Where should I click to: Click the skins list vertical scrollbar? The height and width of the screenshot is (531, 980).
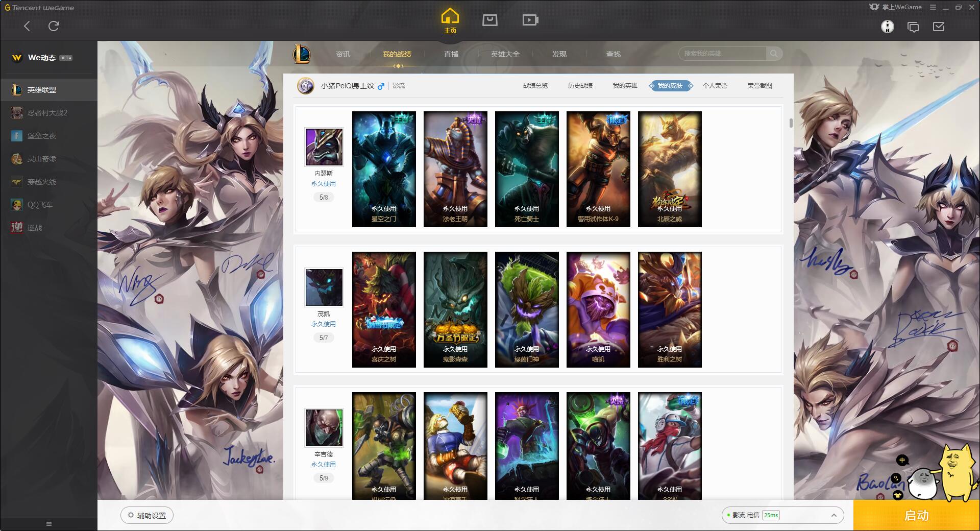click(791, 123)
